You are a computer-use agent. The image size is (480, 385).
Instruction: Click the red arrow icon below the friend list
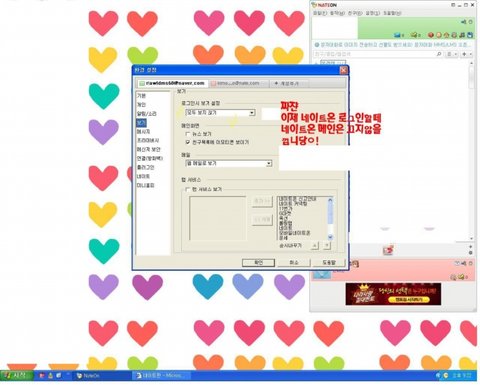point(388,250)
